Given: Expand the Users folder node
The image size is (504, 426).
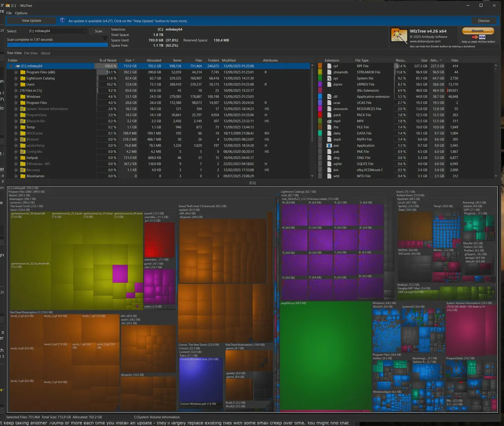Looking at the screenshot, I should tap(16, 85).
